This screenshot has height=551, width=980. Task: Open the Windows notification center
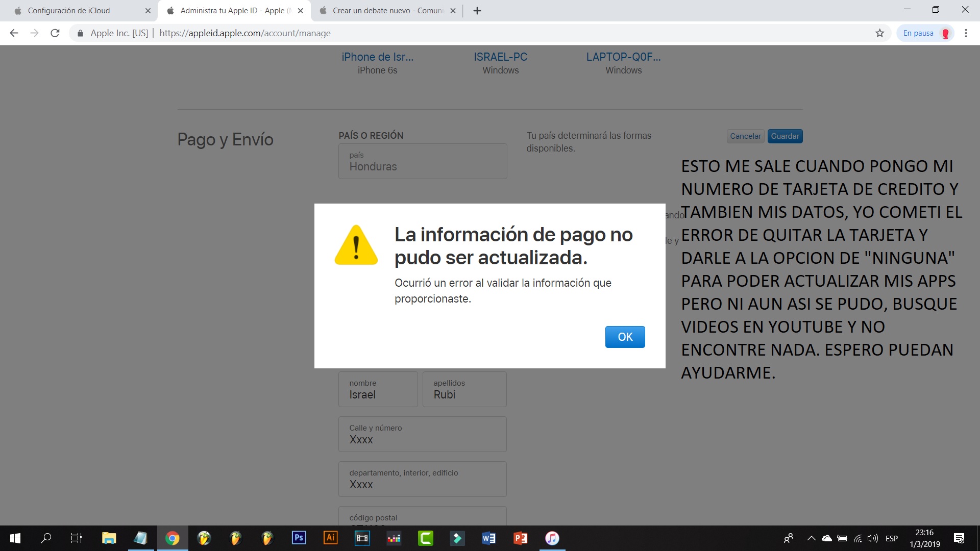[x=959, y=538]
